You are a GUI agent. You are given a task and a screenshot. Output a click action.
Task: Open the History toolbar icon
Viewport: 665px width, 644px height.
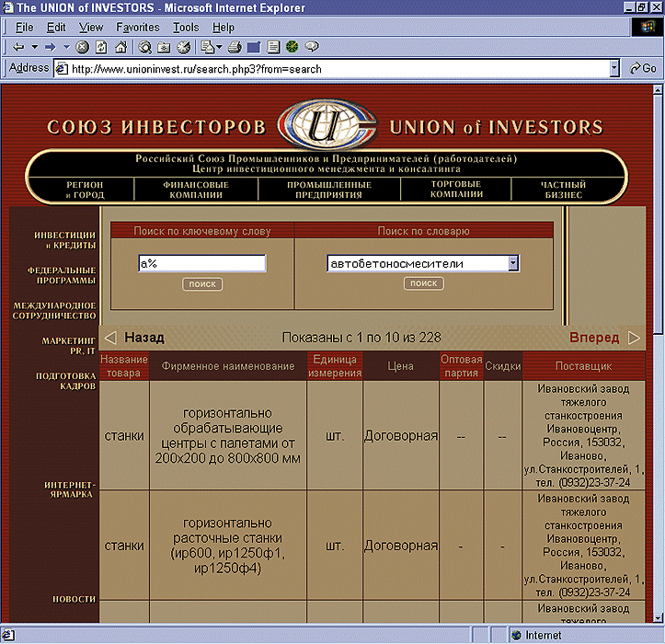[x=184, y=47]
